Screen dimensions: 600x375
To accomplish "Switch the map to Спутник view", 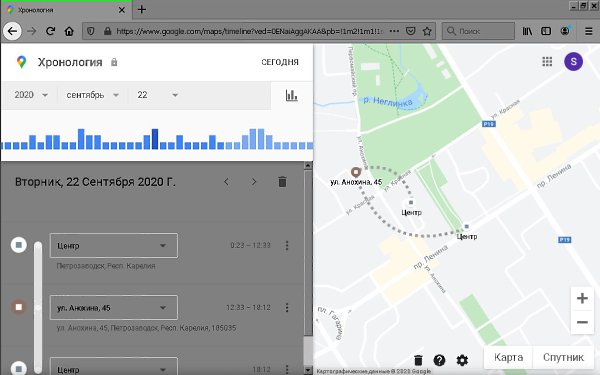I will tap(563, 357).
